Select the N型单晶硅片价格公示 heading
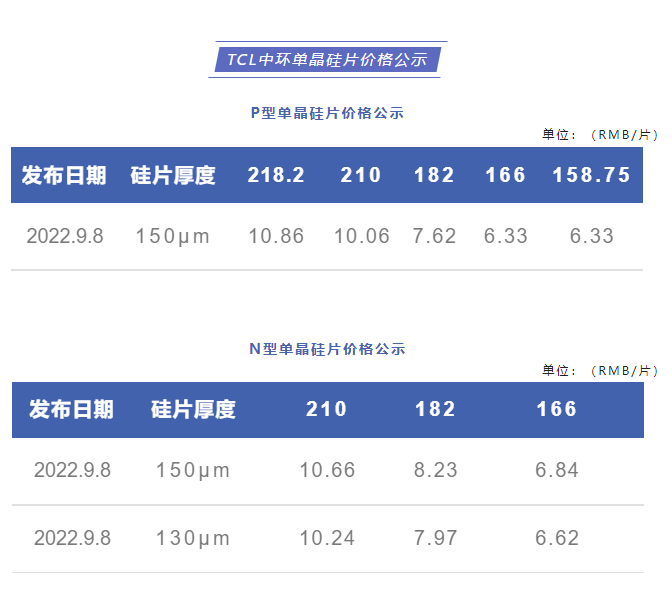Viewport: 672px width, 601px height. pos(327,349)
